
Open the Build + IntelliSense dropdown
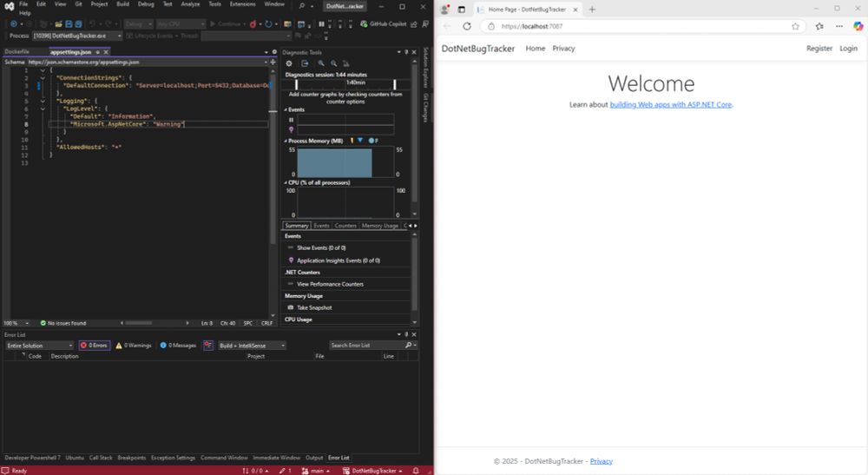tap(252, 346)
